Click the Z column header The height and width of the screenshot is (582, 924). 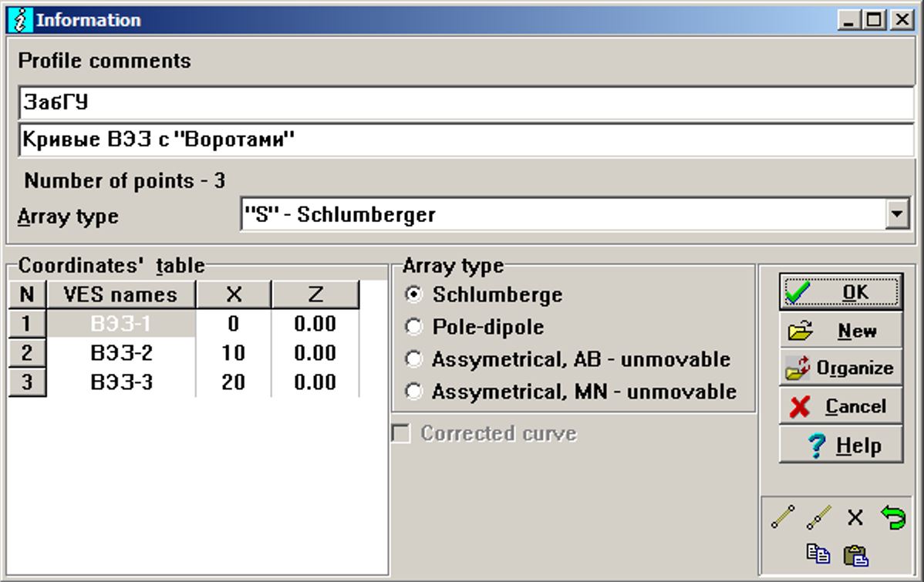(x=315, y=294)
